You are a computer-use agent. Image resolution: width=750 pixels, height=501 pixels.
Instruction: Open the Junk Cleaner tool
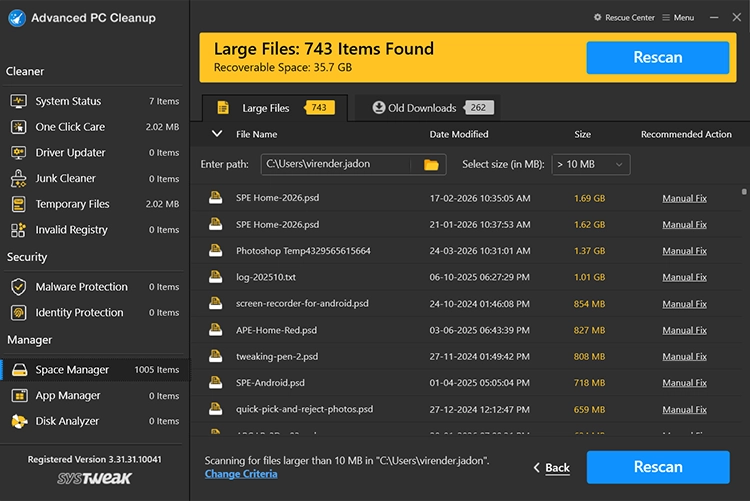point(66,178)
